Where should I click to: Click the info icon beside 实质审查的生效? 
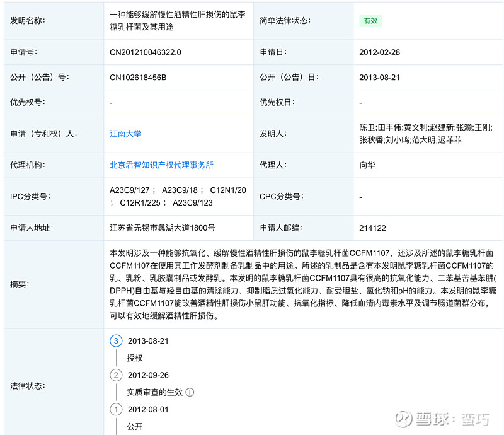pyautogui.click(x=190, y=392)
